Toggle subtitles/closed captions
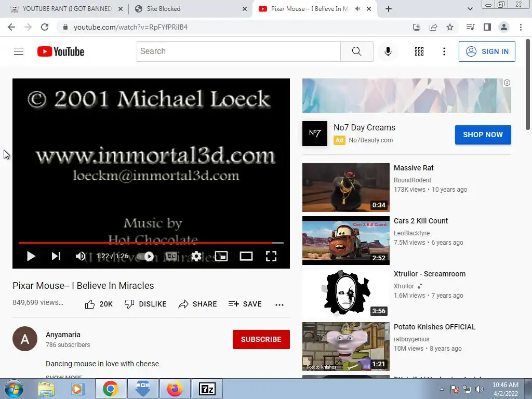 point(171,256)
